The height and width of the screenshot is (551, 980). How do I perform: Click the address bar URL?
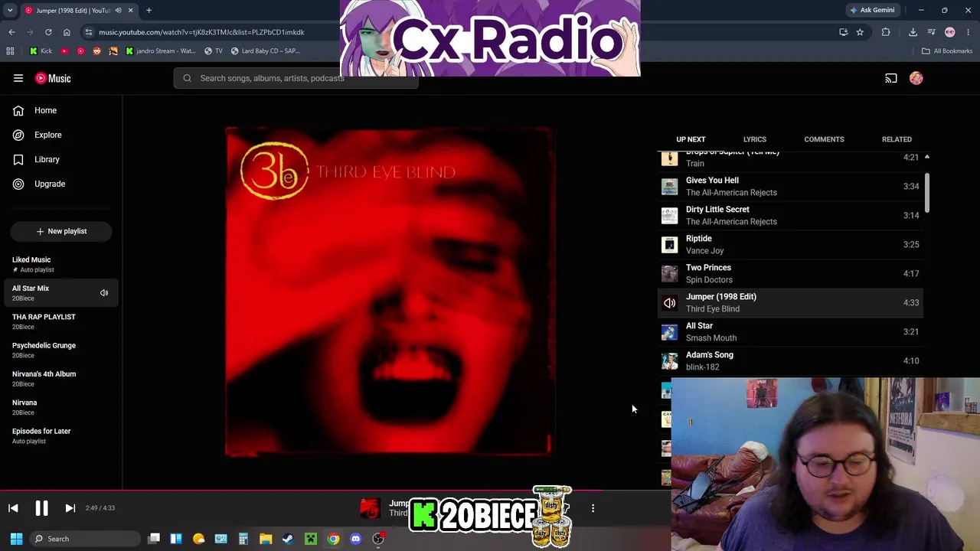coord(201,32)
